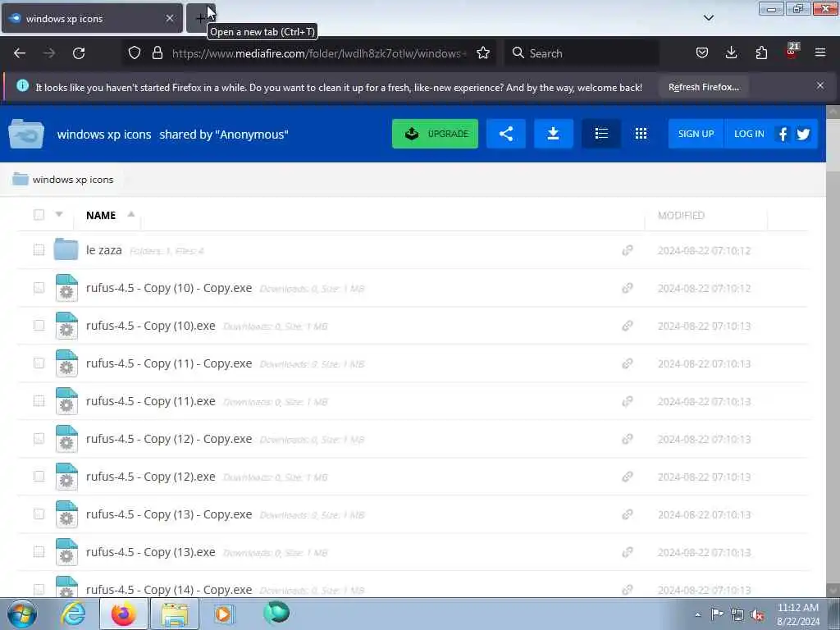Open Windows Media Player from taskbar
The height and width of the screenshot is (630, 840).
pyautogui.click(x=223, y=614)
